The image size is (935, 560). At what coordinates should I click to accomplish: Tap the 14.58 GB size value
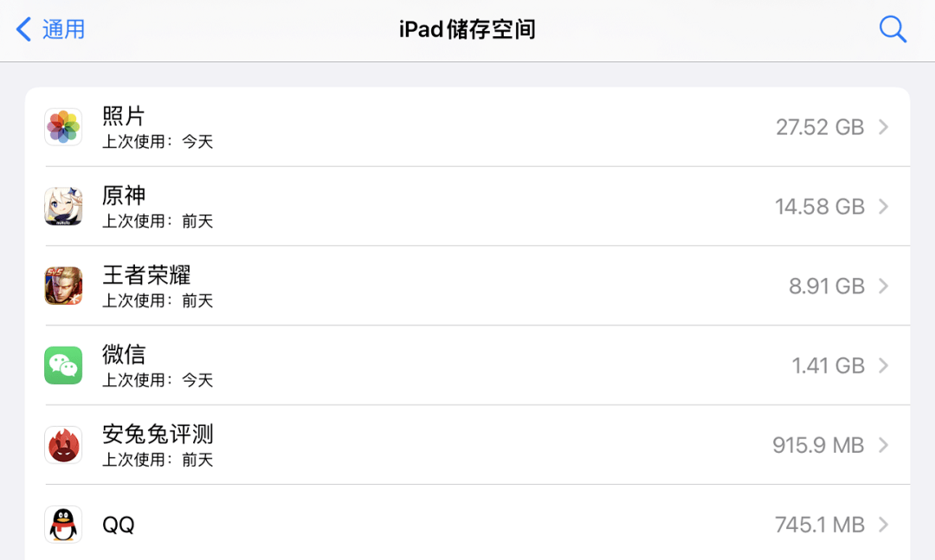(820, 207)
